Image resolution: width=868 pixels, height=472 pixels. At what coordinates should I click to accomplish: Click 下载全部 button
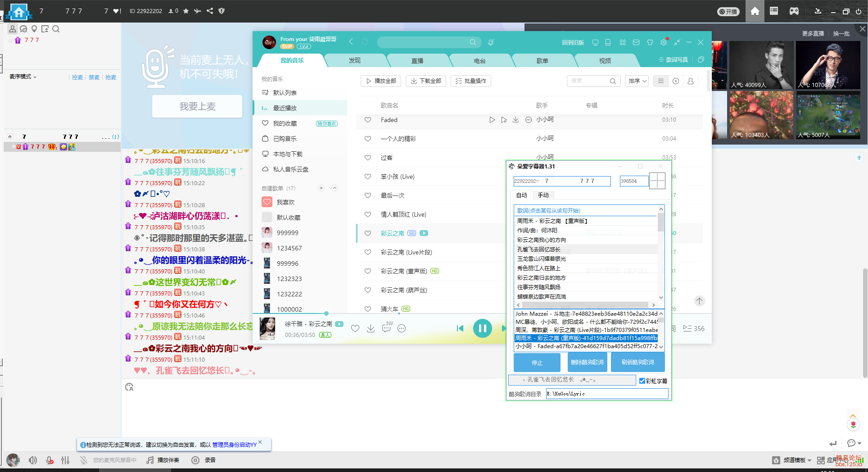(426, 81)
